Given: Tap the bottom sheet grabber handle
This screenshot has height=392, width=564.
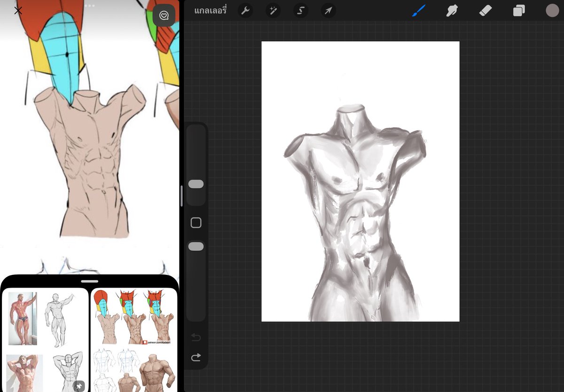Looking at the screenshot, I should pyautogui.click(x=89, y=281).
